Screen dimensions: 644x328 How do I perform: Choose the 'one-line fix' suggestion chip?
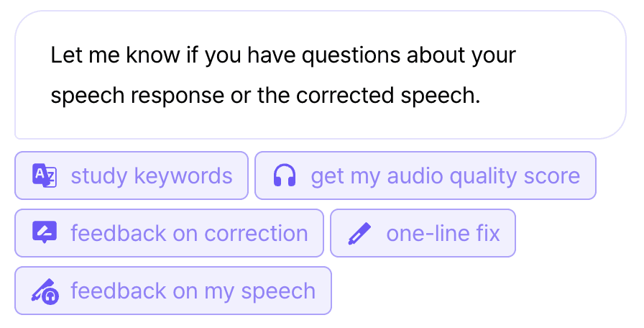pyautogui.click(x=423, y=233)
